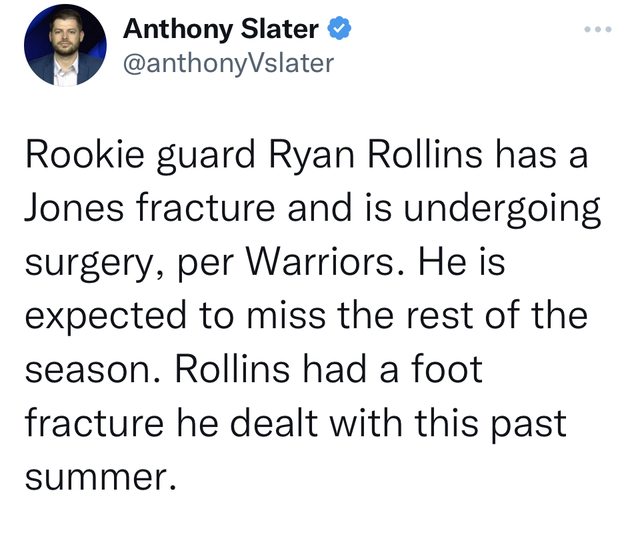This screenshot has height=537, width=640.
Task: Click the blue verified checkmark badge
Action: 340,28
